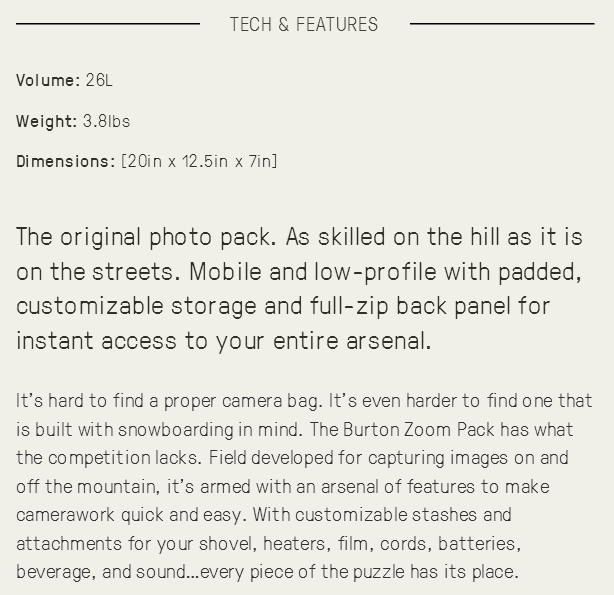Click the 3.8lbs weight value
The width and height of the screenshot is (614, 595).
(x=107, y=121)
